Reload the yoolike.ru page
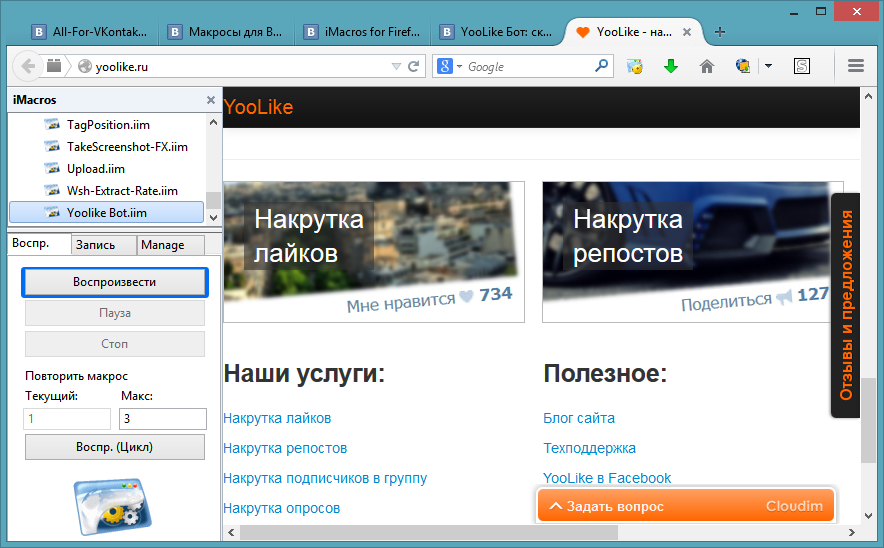The height and width of the screenshot is (548, 884). pos(414,67)
